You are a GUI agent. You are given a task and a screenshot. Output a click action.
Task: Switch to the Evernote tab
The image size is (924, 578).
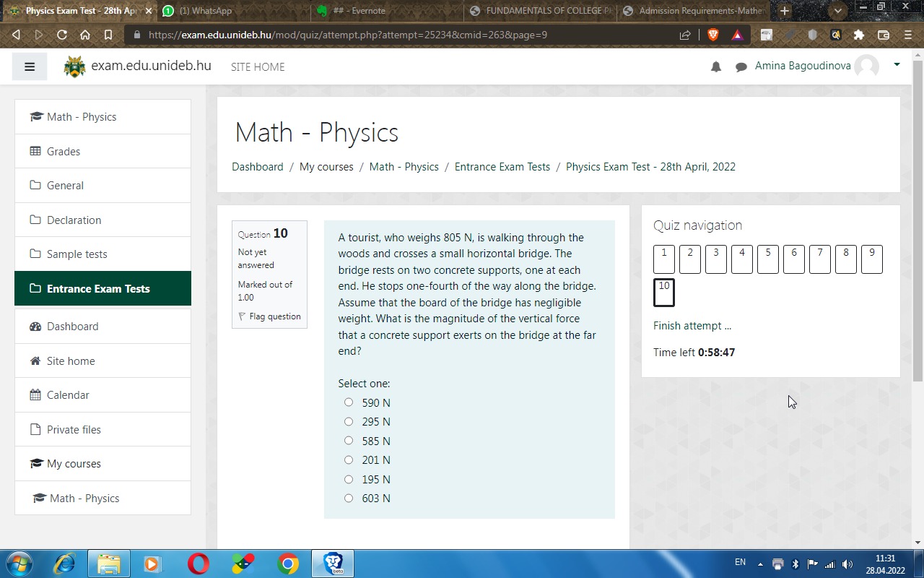(x=388, y=11)
